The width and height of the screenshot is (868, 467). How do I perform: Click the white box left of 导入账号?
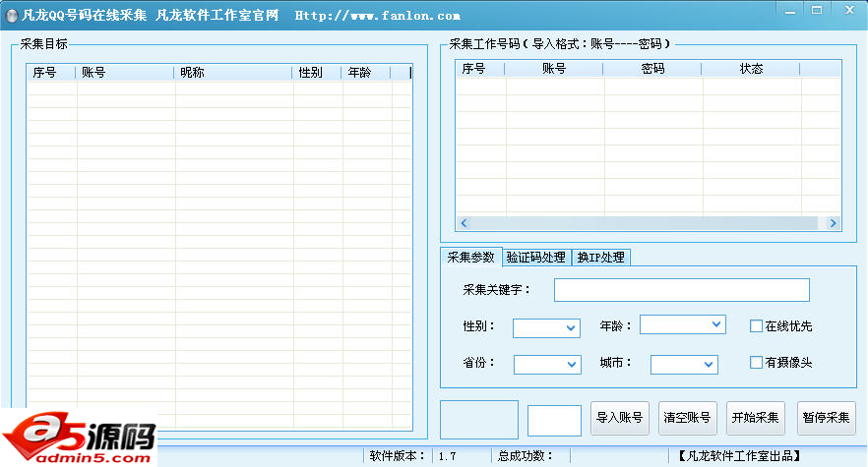[554, 421]
